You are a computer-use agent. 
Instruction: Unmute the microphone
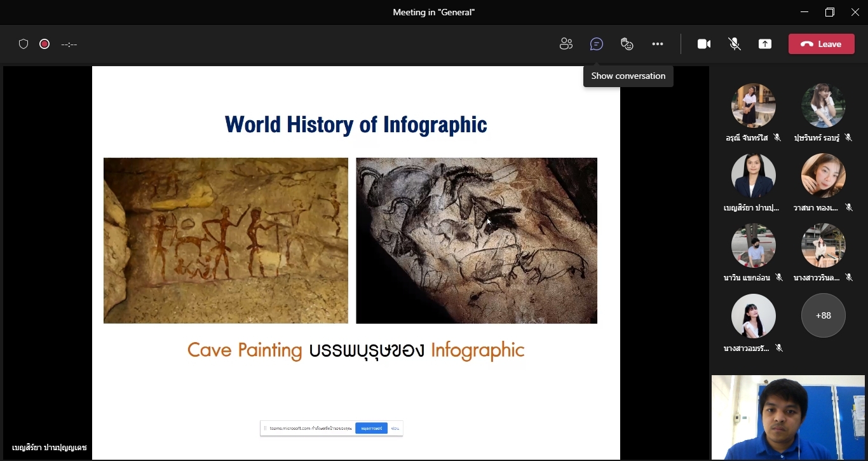pyautogui.click(x=734, y=44)
